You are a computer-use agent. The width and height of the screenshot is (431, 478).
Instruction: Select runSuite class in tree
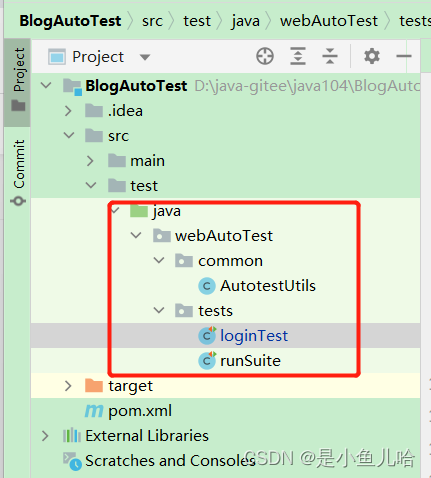click(x=250, y=361)
